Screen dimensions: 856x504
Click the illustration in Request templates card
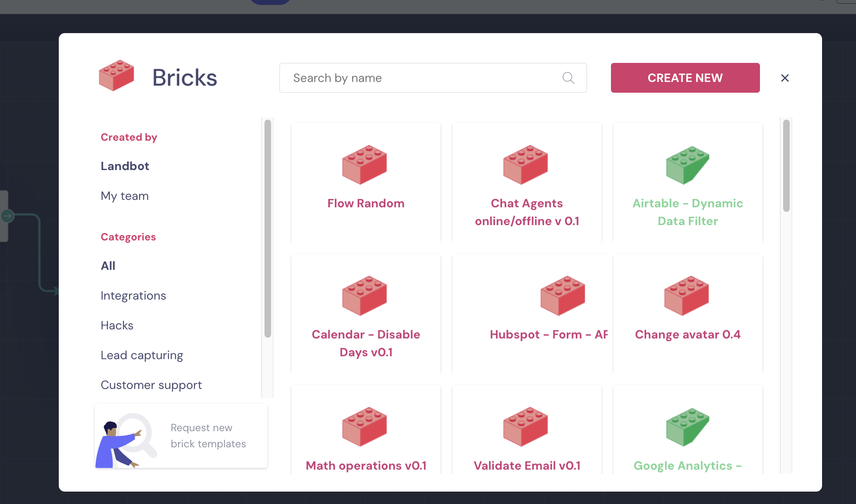(126, 440)
